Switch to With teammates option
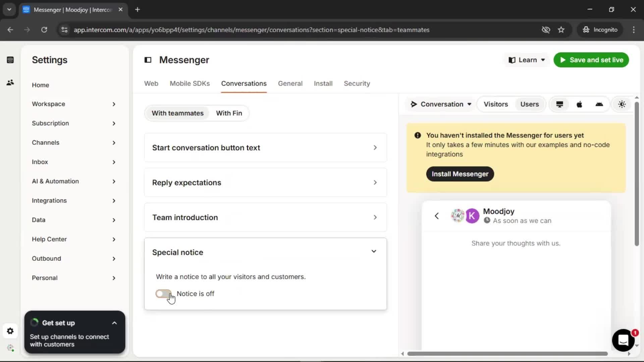Image resolution: width=644 pixels, height=362 pixels. pyautogui.click(x=177, y=113)
